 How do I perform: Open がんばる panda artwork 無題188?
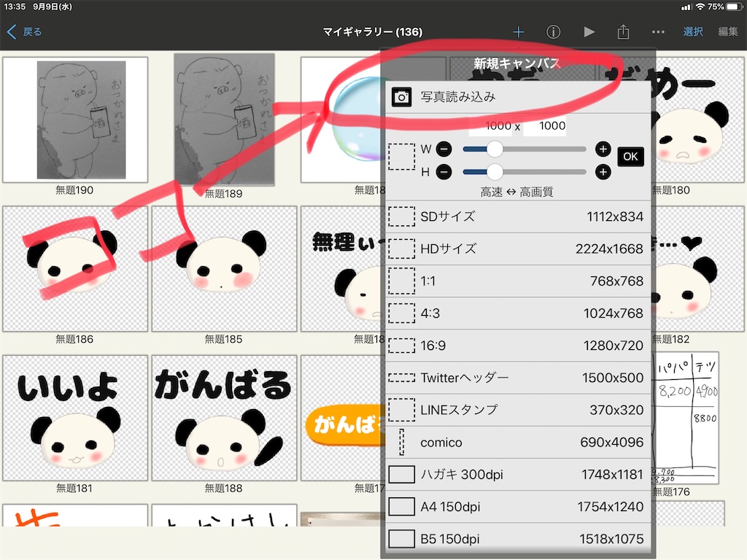pos(225,418)
